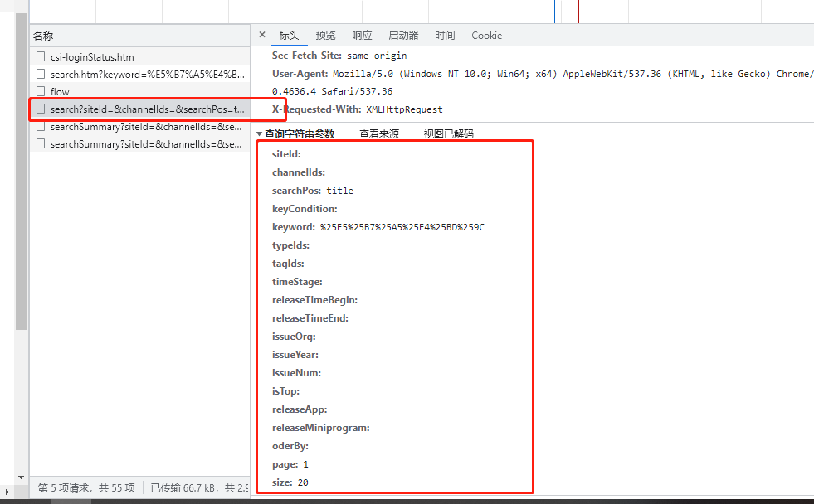Check the csi-loginStatus.htm checkbox

[41, 56]
